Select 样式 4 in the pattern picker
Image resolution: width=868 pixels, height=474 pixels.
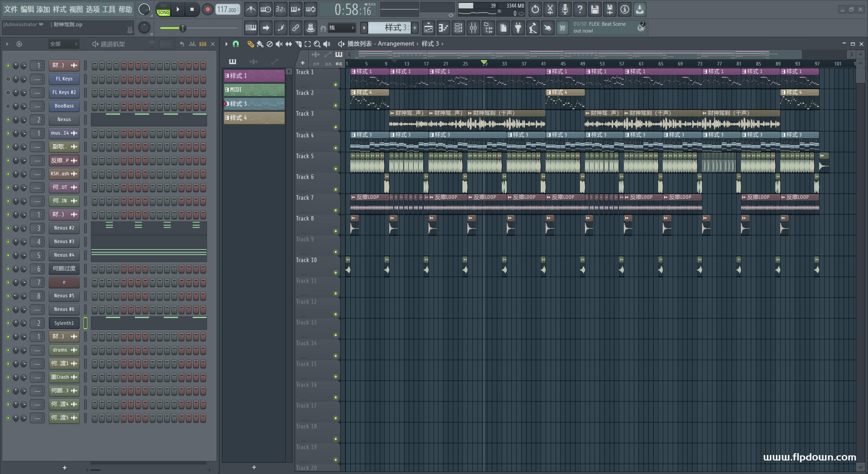click(254, 118)
